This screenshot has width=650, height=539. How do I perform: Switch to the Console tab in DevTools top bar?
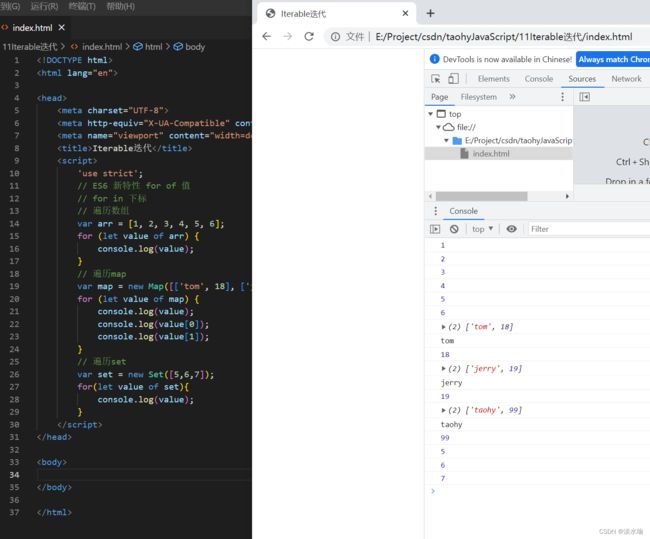click(538, 79)
